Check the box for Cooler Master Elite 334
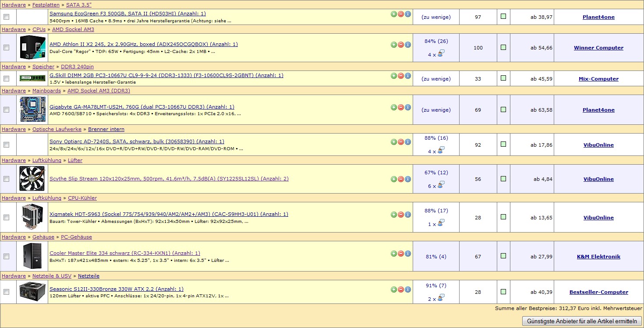The image size is (644, 328). click(6, 257)
